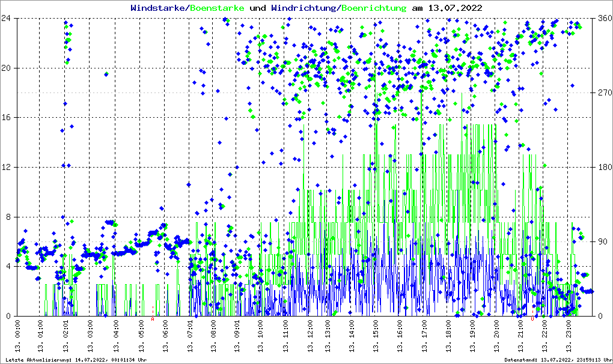
Task: Click the '24' label on left axis
Action: (7, 18)
